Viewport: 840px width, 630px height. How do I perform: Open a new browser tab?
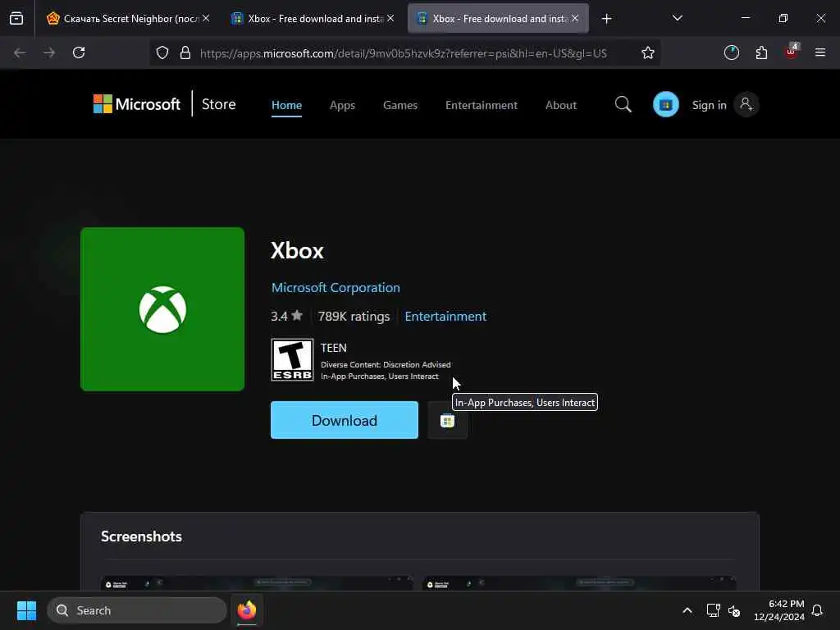click(x=606, y=19)
